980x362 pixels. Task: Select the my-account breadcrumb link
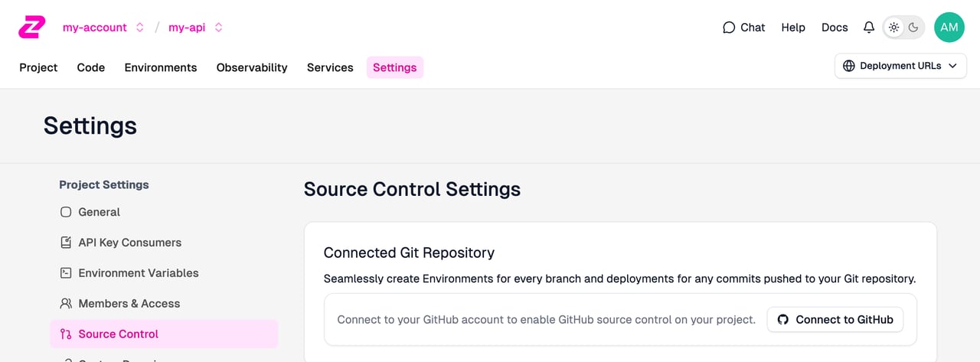tap(94, 28)
